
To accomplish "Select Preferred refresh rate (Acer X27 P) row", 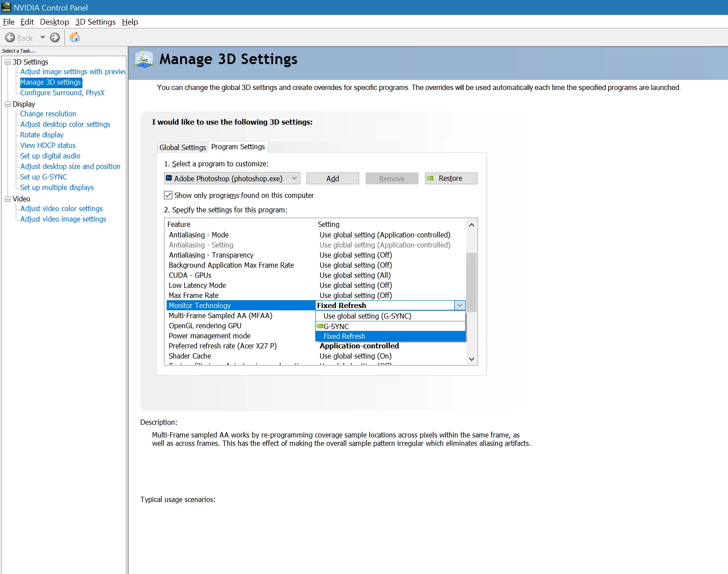I will coord(315,346).
